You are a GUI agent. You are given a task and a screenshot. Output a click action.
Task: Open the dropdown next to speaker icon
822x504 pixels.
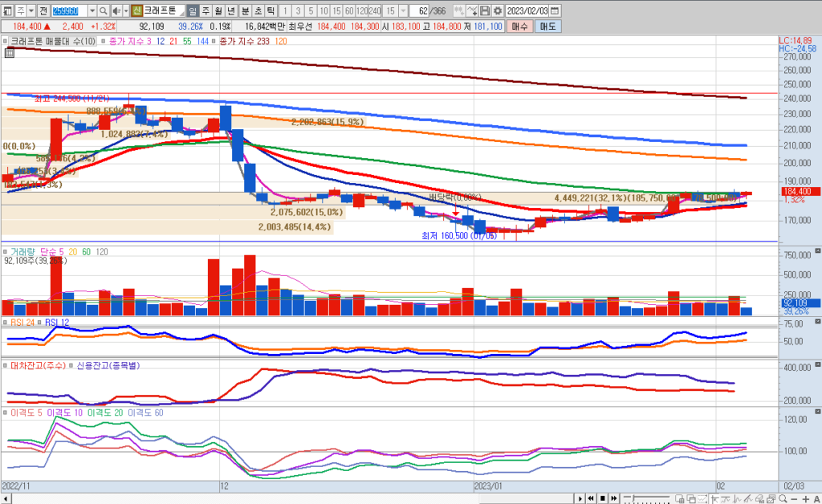click(125, 10)
